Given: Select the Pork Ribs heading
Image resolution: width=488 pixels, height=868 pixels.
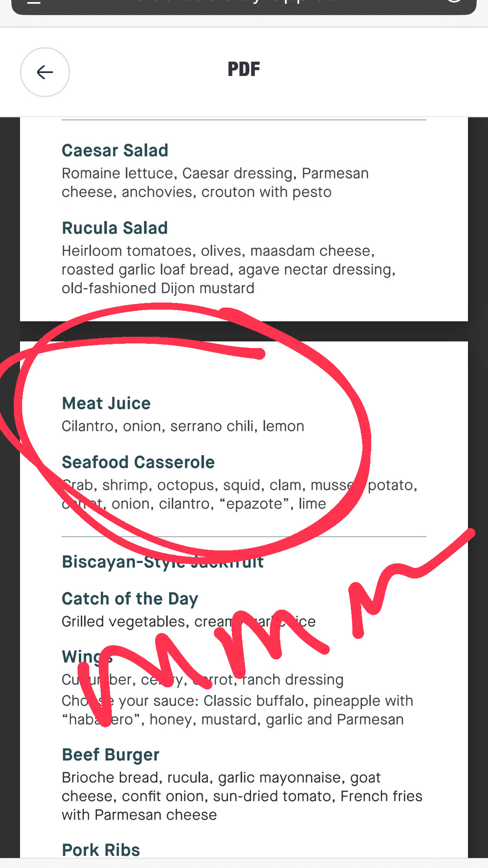Looking at the screenshot, I should (101, 850).
